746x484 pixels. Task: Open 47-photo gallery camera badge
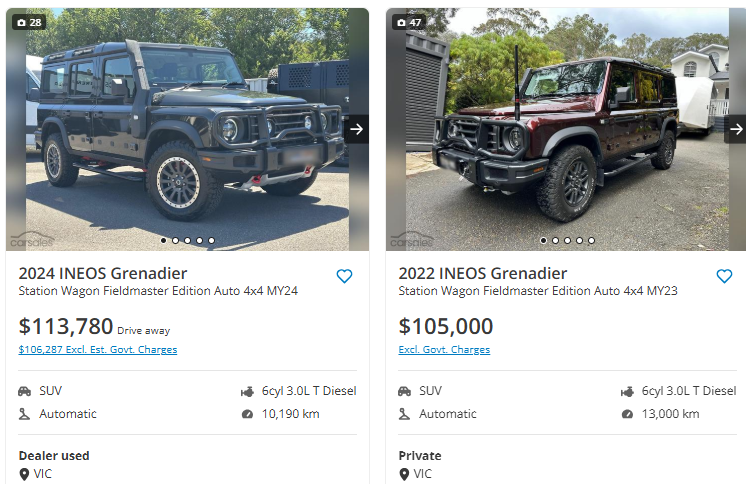point(409,22)
